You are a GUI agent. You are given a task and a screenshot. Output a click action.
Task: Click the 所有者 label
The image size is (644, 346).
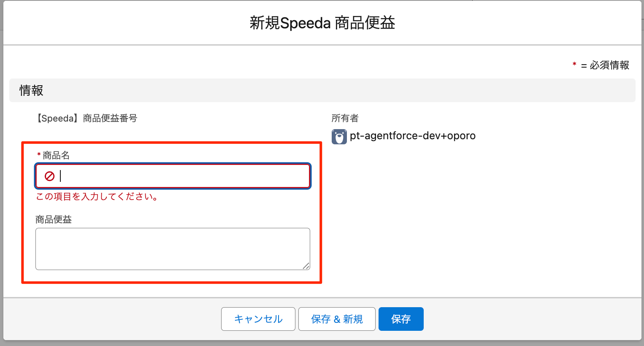tap(345, 118)
